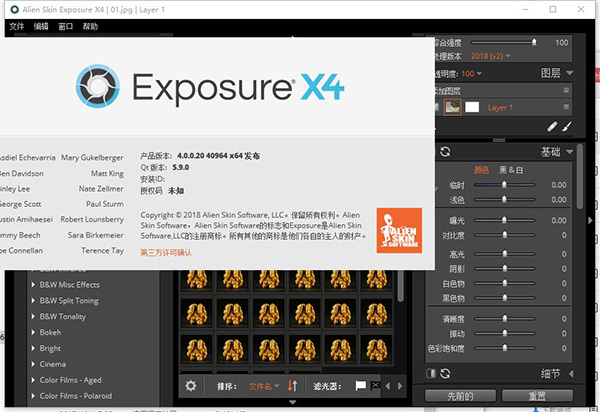Adjust 清晰度 clarity slider
600x412 pixels.
(504, 319)
